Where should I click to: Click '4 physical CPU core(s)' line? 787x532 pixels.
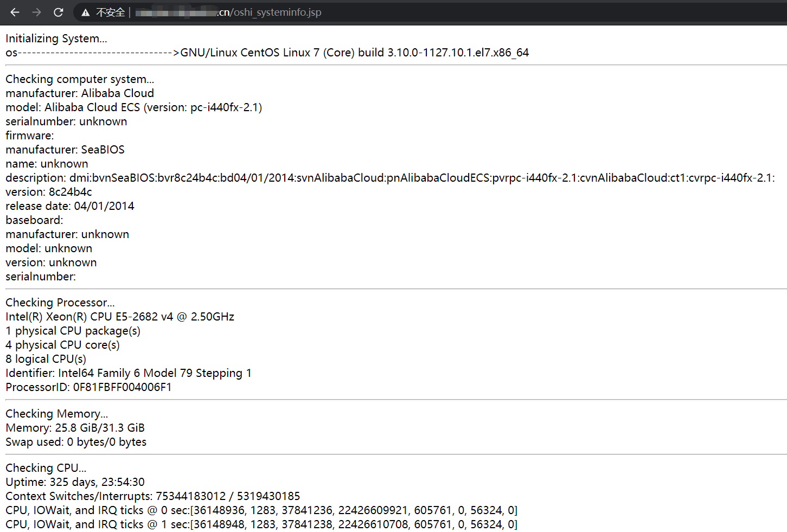tap(62, 345)
